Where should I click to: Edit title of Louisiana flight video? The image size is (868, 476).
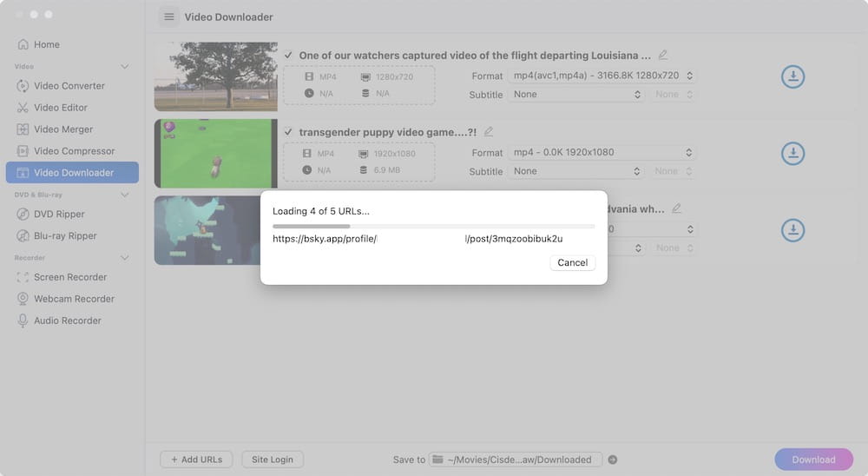tap(662, 55)
